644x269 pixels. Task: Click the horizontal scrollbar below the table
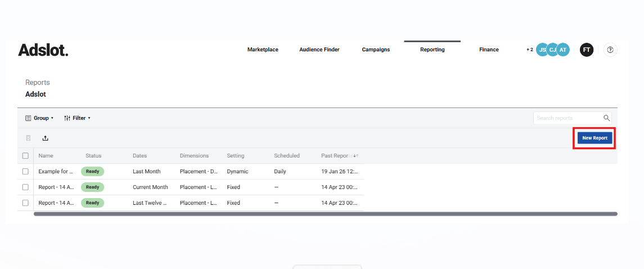325,214
